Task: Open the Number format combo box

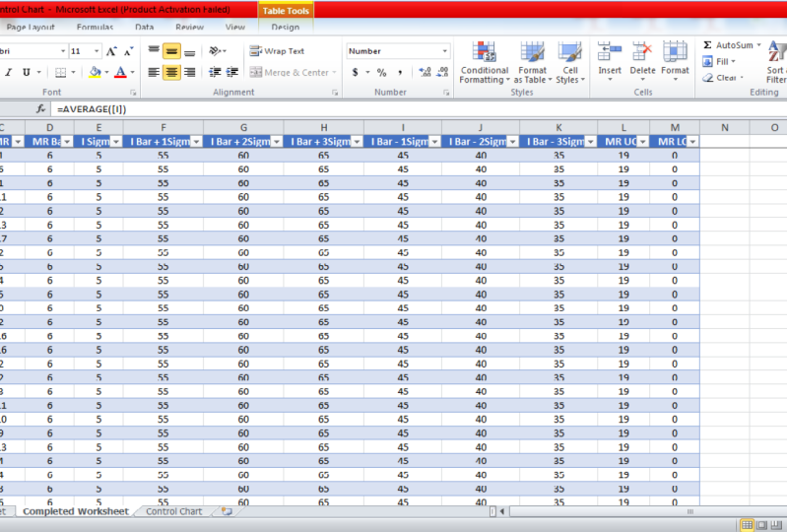Action: pos(398,50)
